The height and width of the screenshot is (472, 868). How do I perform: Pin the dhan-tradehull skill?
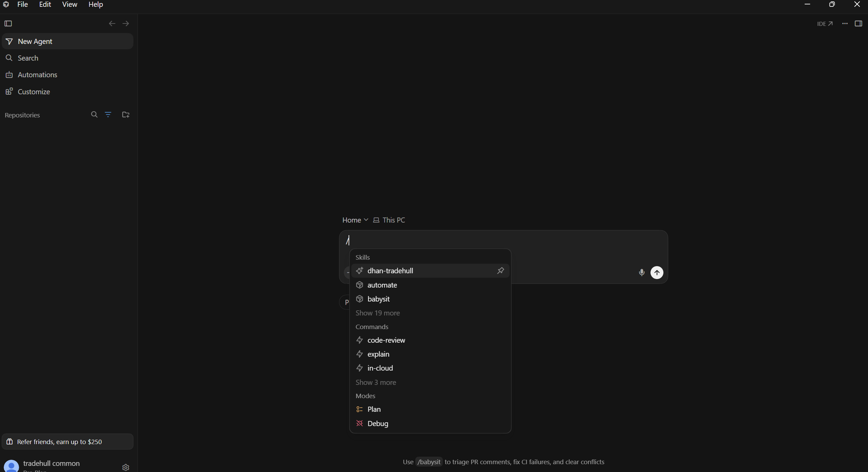[500, 271]
